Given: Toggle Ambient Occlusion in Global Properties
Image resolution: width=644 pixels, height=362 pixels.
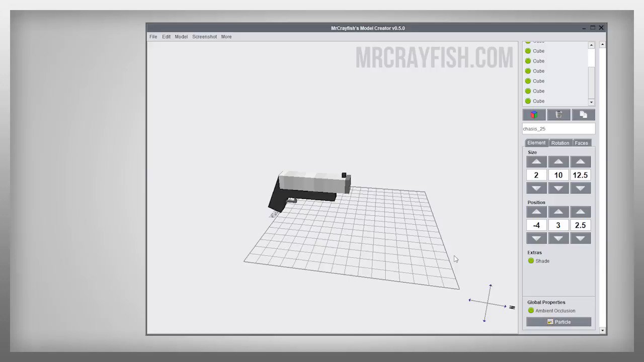Looking at the screenshot, I should coord(531,310).
